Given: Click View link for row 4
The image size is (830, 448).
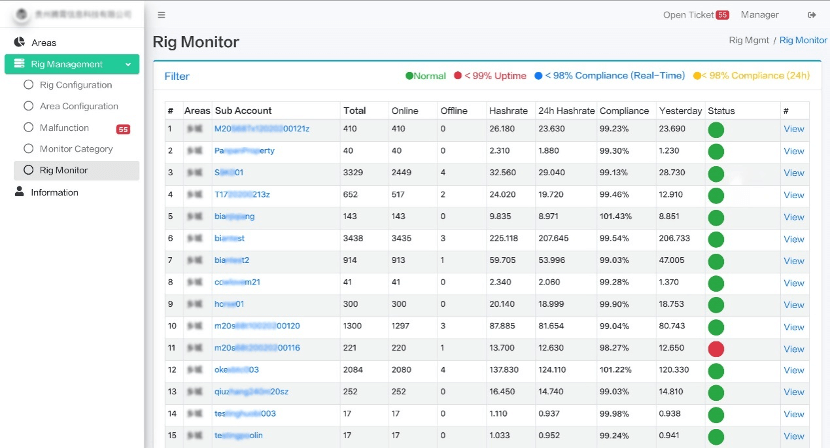Looking at the screenshot, I should [793, 195].
